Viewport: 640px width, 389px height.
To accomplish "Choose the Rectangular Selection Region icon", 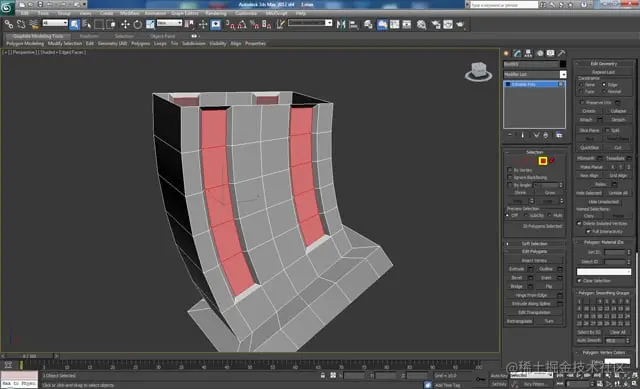I will tap(99, 24).
